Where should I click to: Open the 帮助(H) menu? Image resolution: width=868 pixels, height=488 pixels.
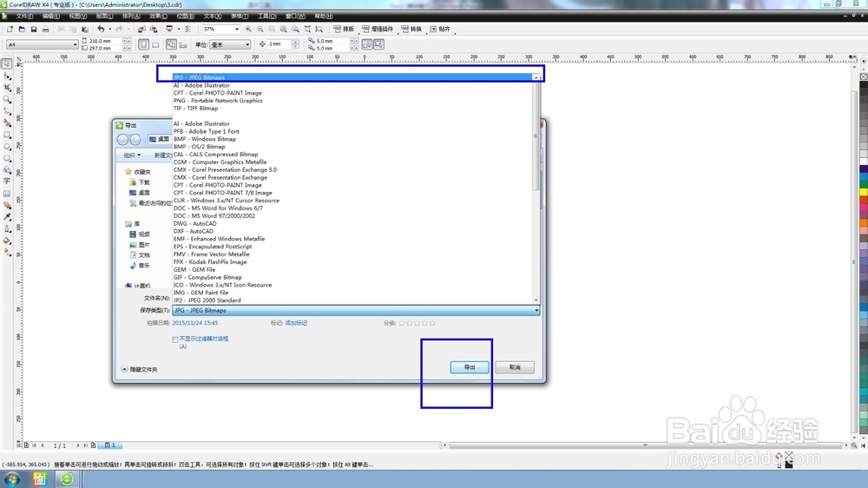coord(324,16)
